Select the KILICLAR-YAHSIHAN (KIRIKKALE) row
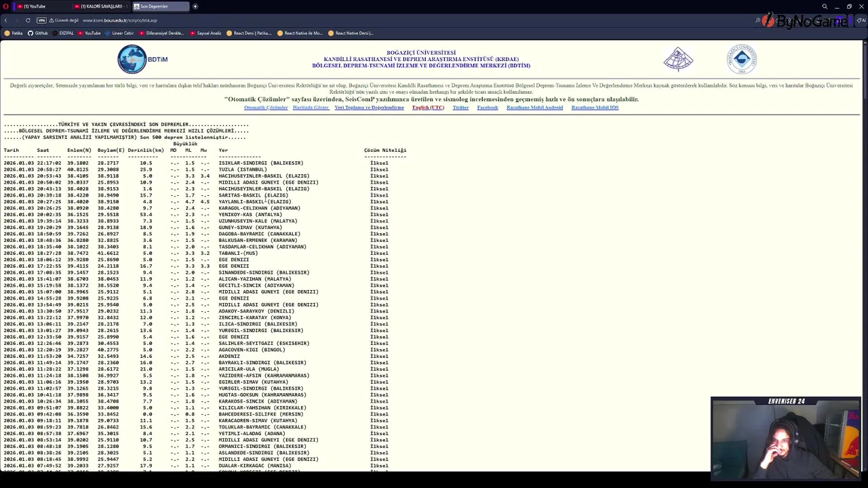The height and width of the screenshot is (488, 868). 196,408
